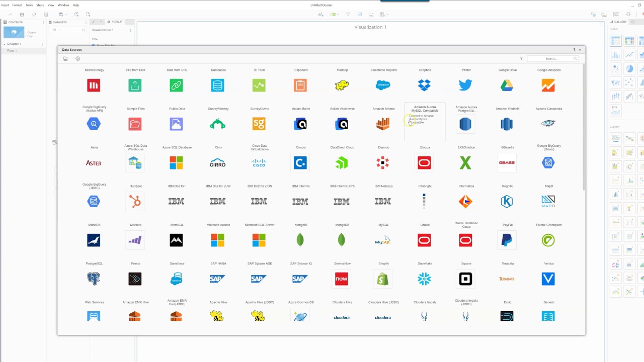Click the Data Sources search field
The height and width of the screenshot is (362, 644).
pyautogui.click(x=552, y=59)
